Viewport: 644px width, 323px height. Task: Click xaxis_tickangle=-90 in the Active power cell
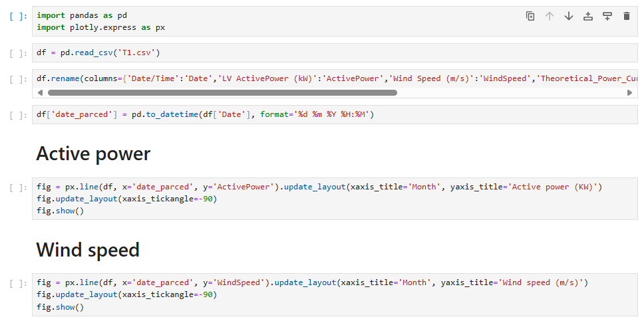click(x=168, y=199)
